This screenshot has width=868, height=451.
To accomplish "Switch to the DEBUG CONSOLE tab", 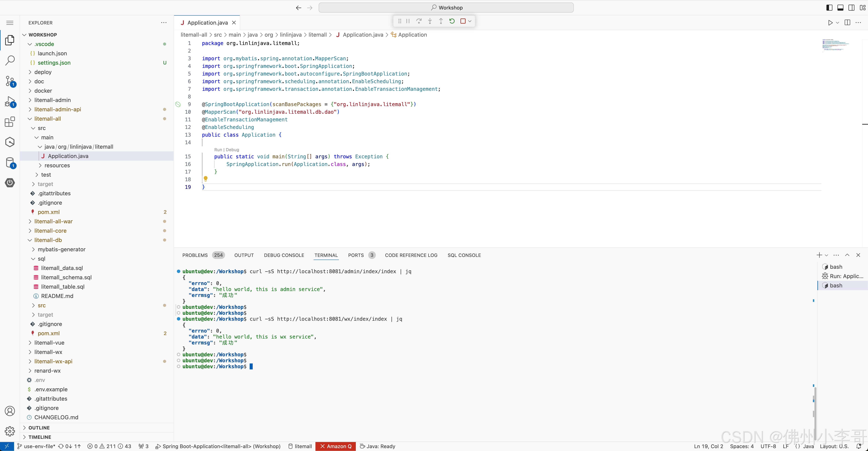I will pos(284,255).
